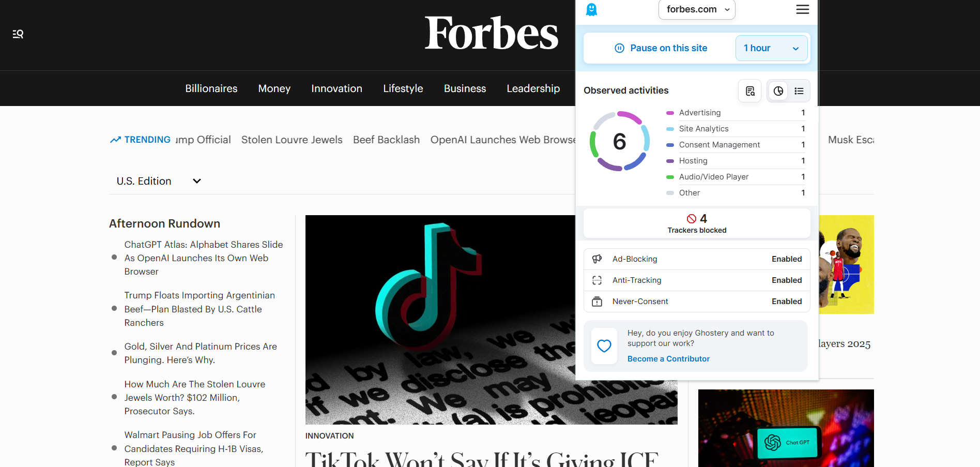Disable the Ad-Blocking setting

click(x=787, y=259)
